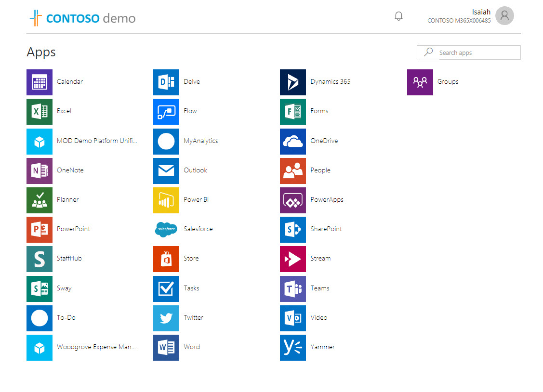Focus the Search apps field
This screenshot has height=392, width=543.
(x=468, y=52)
